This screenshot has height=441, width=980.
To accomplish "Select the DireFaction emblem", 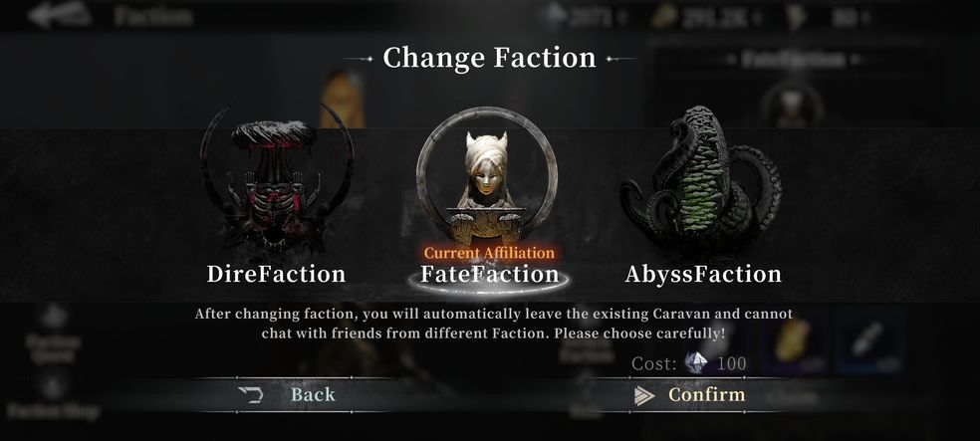I will pos(276,181).
